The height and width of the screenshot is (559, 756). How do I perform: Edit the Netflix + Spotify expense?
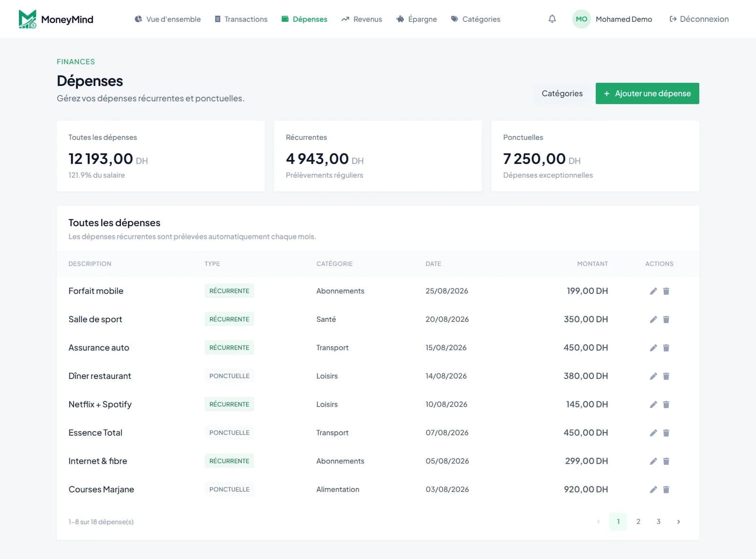653,404
